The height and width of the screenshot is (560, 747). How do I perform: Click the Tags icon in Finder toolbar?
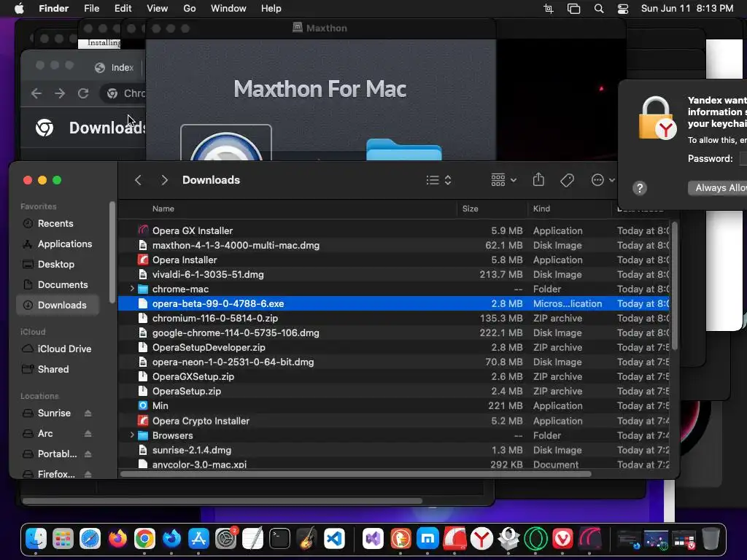567,180
